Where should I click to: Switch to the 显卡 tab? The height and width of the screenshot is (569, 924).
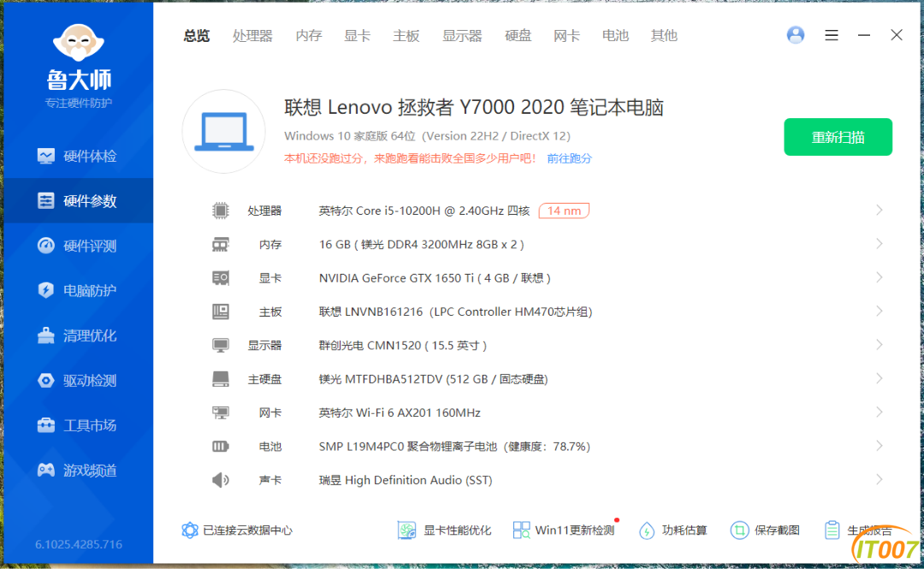[357, 36]
